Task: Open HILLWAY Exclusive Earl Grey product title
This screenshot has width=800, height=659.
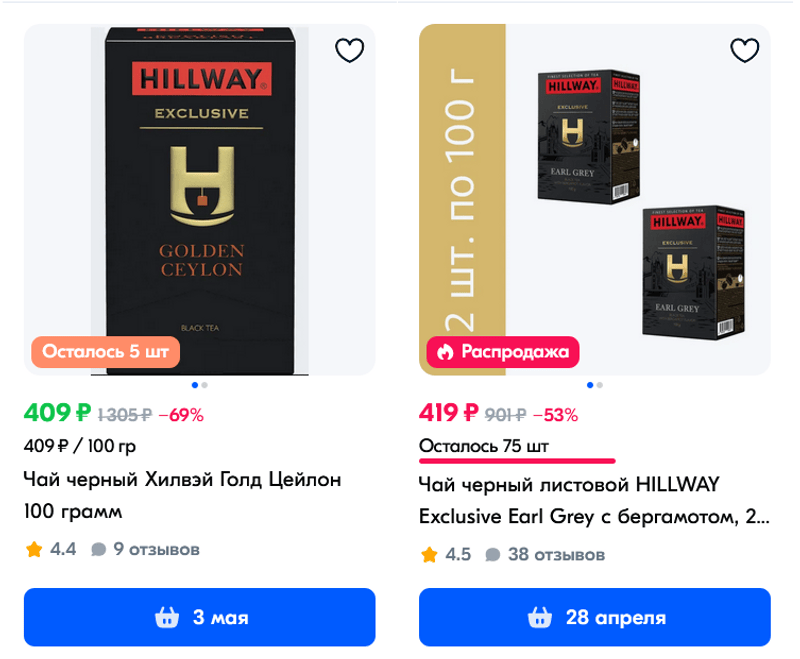Action: click(x=594, y=500)
